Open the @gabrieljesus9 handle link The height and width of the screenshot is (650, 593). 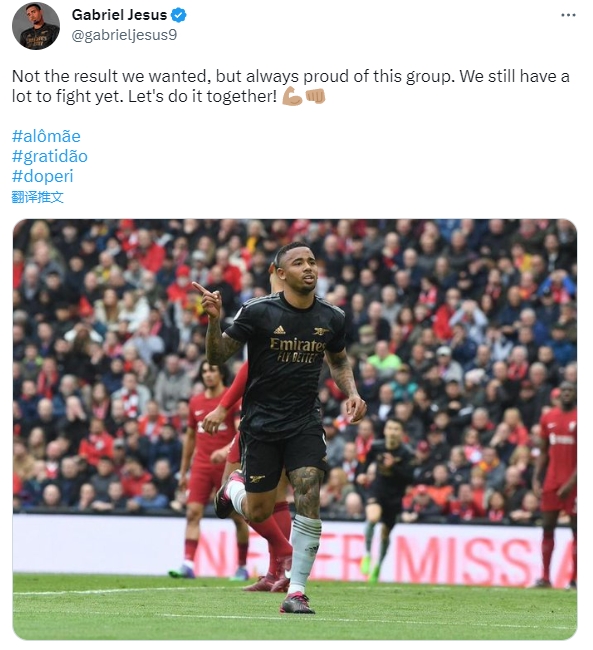click(x=124, y=35)
